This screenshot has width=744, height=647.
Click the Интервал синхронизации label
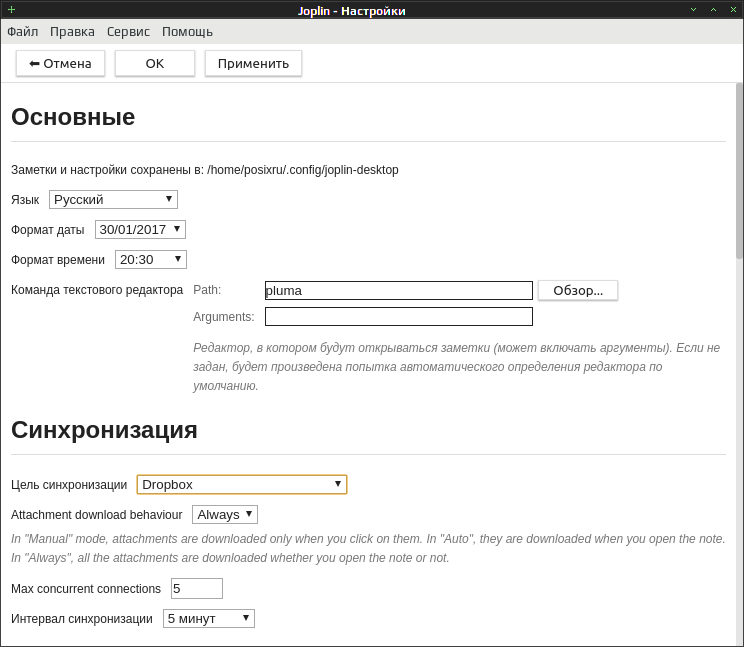coord(82,619)
